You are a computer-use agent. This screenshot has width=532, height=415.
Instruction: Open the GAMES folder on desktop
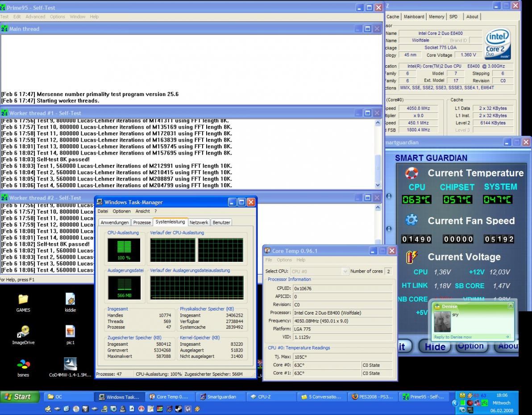tap(23, 299)
